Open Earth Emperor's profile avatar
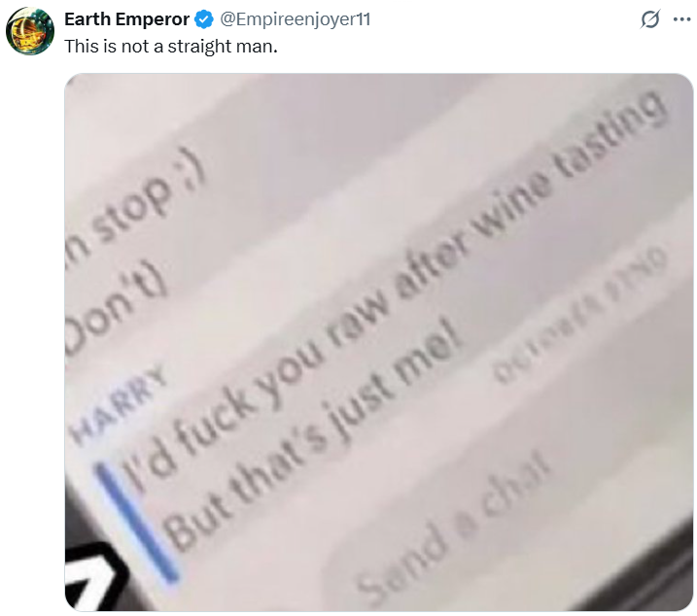 pos(30,31)
